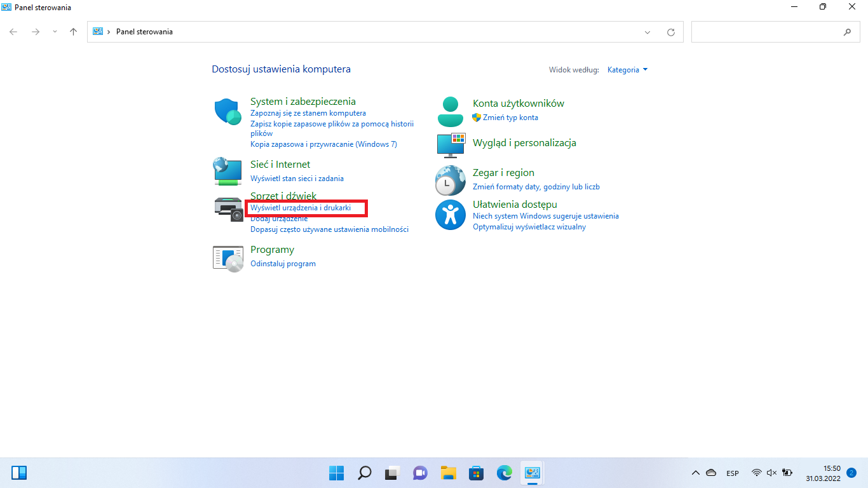
Task: Expand the recent locations dropdown arrow
Action: pyautogui.click(x=55, y=32)
